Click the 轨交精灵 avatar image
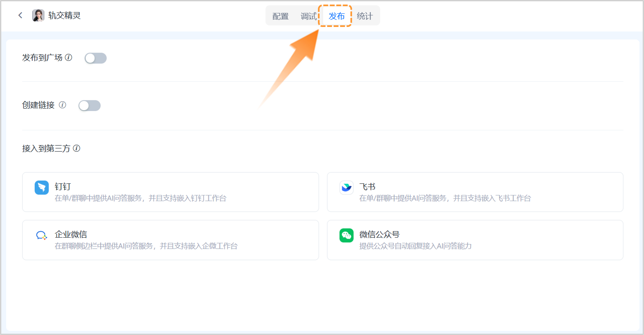The image size is (644, 335). (38, 15)
